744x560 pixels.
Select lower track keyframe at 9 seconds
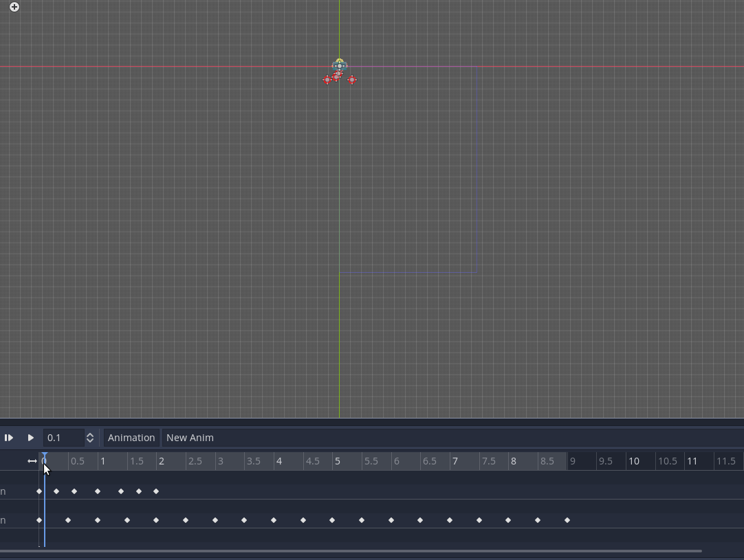(x=567, y=520)
